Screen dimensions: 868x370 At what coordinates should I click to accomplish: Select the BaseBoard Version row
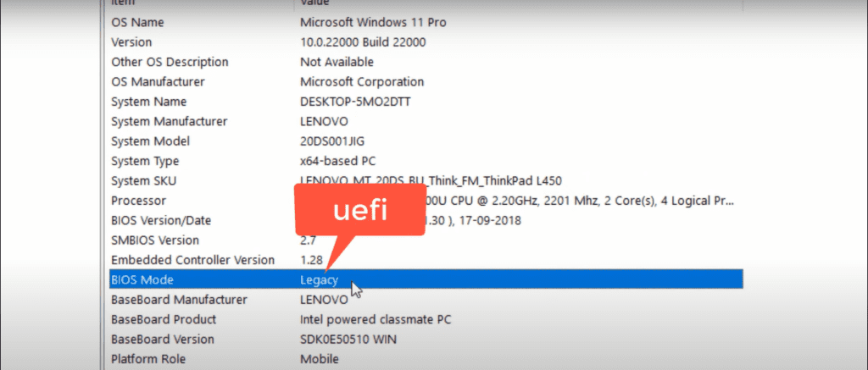[x=164, y=340]
